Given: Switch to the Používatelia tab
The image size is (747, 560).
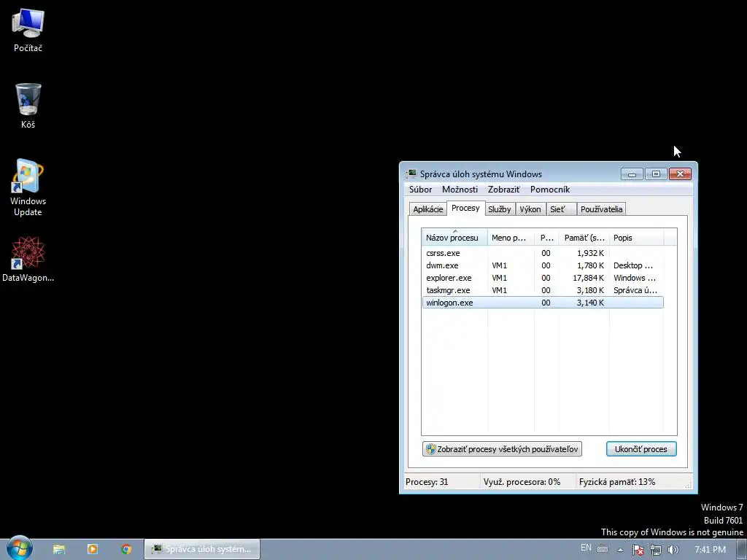Looking at the screenshot, I should (x=601, y=209).
